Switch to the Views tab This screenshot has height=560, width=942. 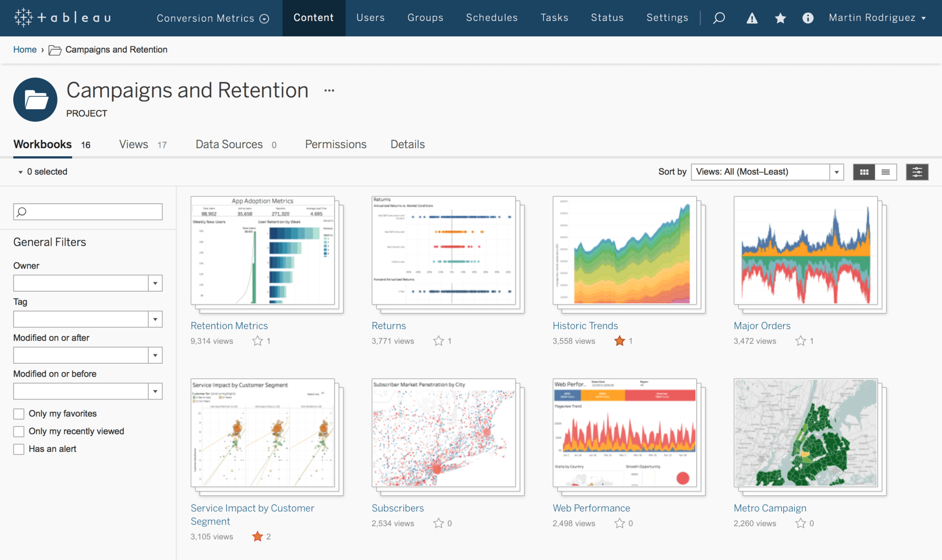(133, 144)
